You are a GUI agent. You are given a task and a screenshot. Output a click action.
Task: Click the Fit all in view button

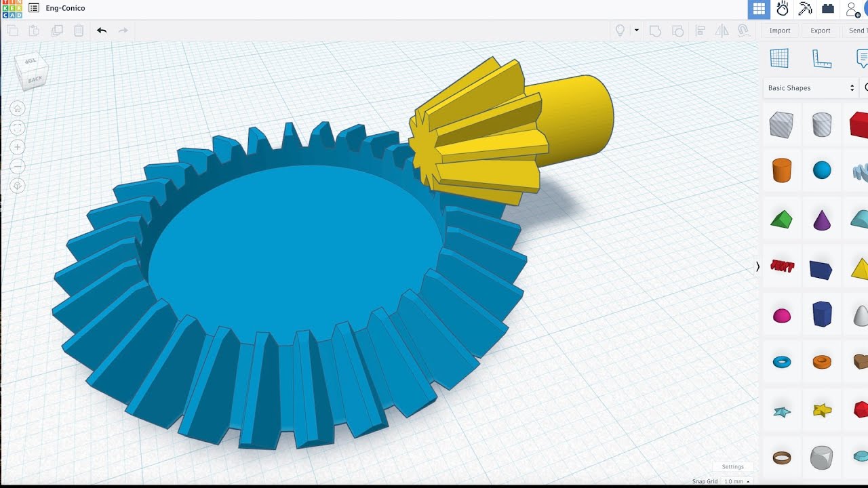point(18,127)
